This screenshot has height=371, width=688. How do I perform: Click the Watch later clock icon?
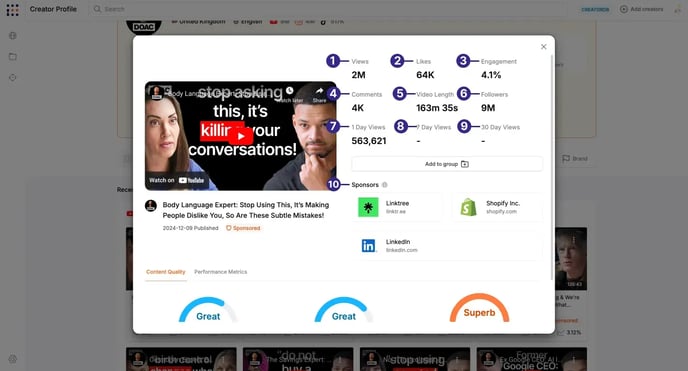coord(290,91)
